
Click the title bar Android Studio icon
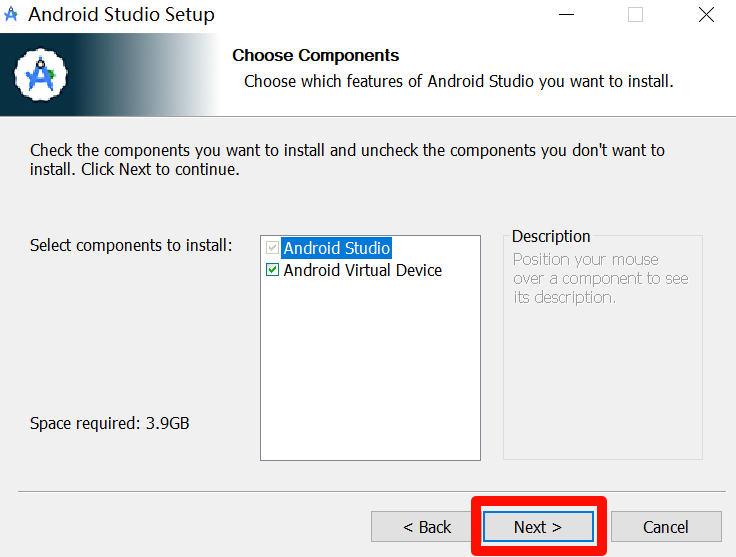tap(11, 15)
